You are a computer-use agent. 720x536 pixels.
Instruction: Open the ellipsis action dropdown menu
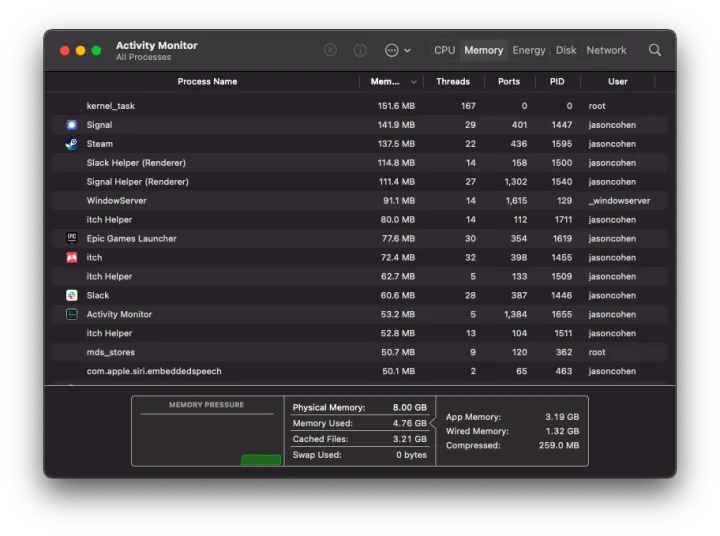pos(397,50)
